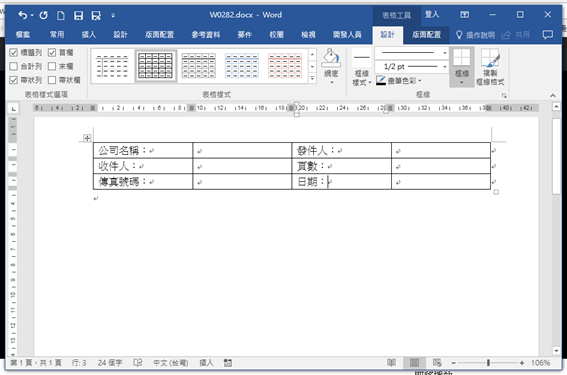The image size is (567, 375).
Task: Click the 框線 borders button
Action: click(x=462, y=67)
